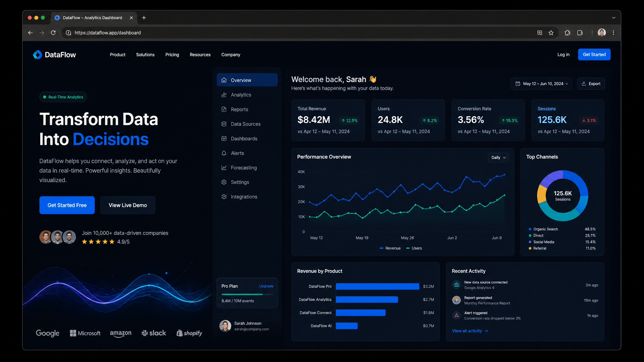Expand the tab search chevron in title bar
Screen dimensions: 644x362
(613, 18)
